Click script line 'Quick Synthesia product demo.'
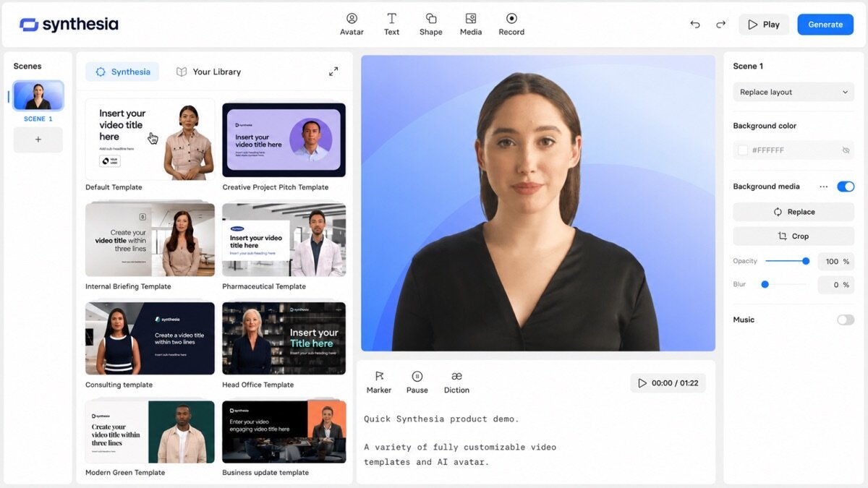868x488 pixels. 441,419
